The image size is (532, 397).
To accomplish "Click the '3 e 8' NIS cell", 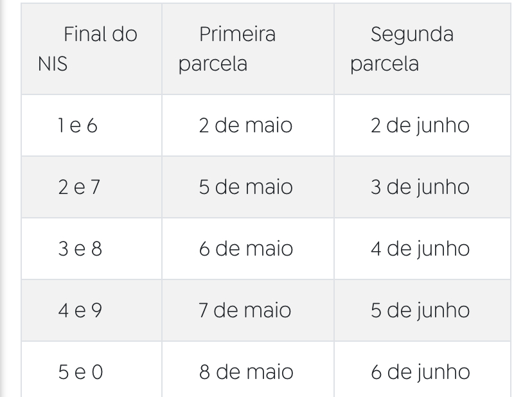I will point(80,249).
